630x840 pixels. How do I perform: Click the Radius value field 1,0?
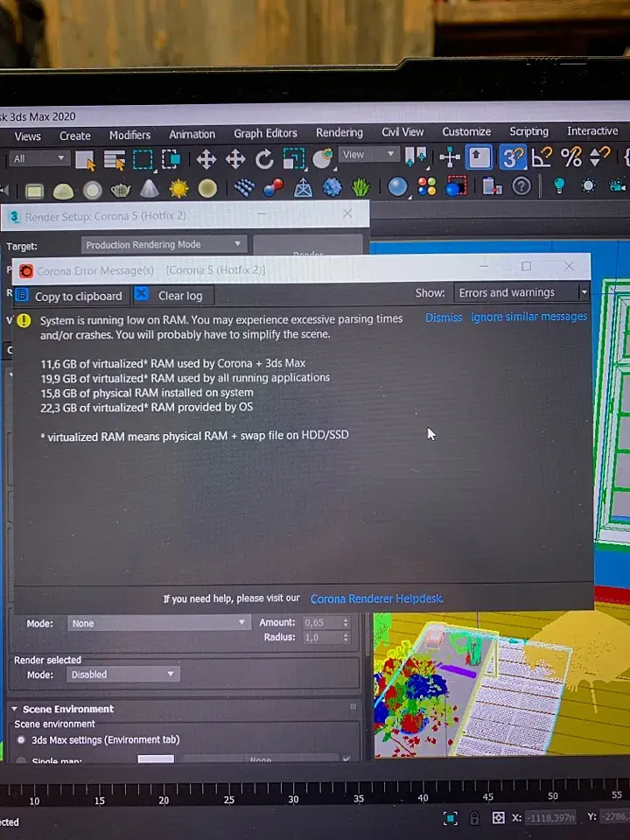321,638
